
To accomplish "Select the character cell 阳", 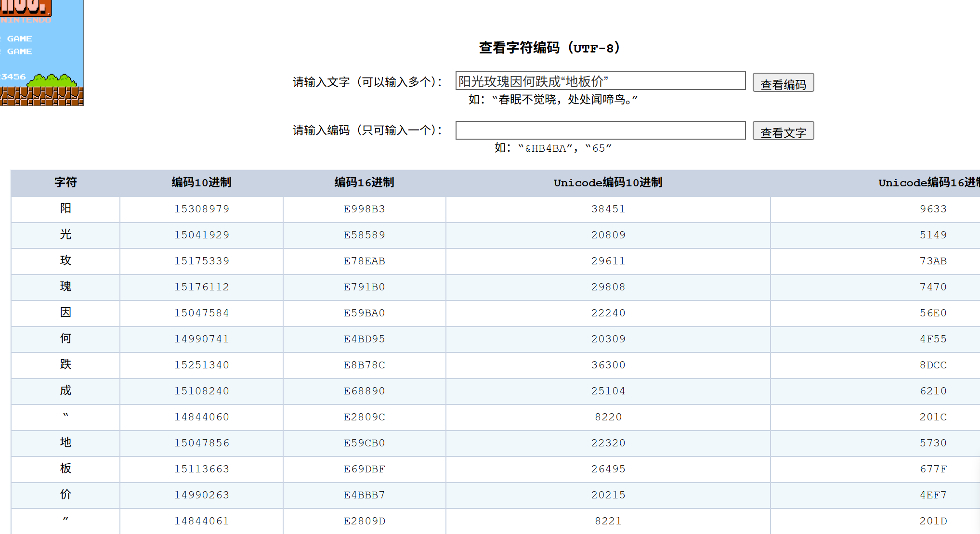I will click(65, 208).
